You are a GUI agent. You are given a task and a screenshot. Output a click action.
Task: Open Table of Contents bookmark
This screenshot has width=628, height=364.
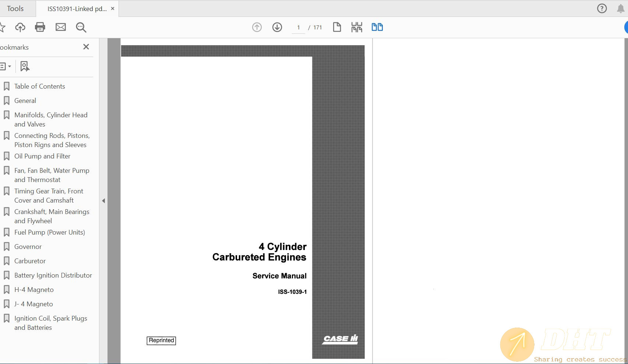click(x=39, y=86)
